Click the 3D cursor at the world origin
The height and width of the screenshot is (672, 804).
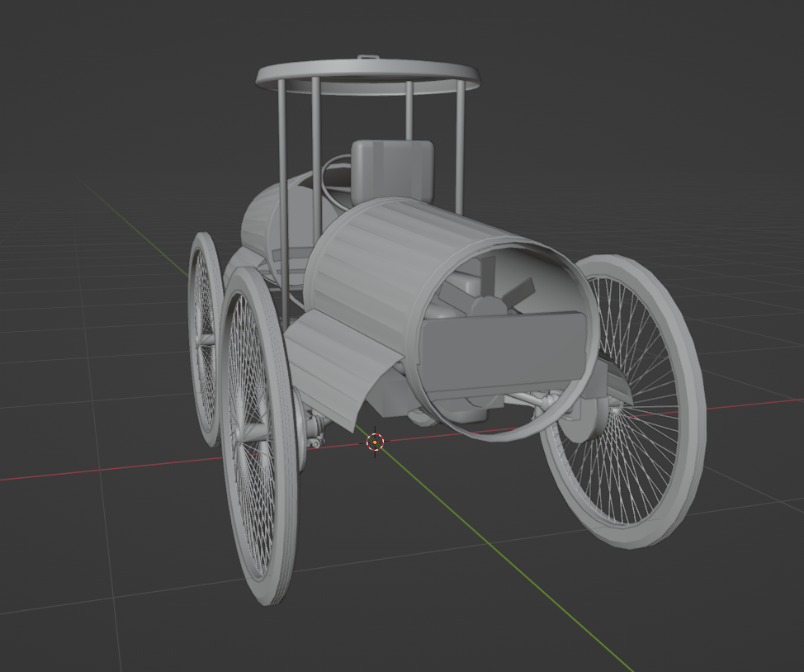coord(376,442)
